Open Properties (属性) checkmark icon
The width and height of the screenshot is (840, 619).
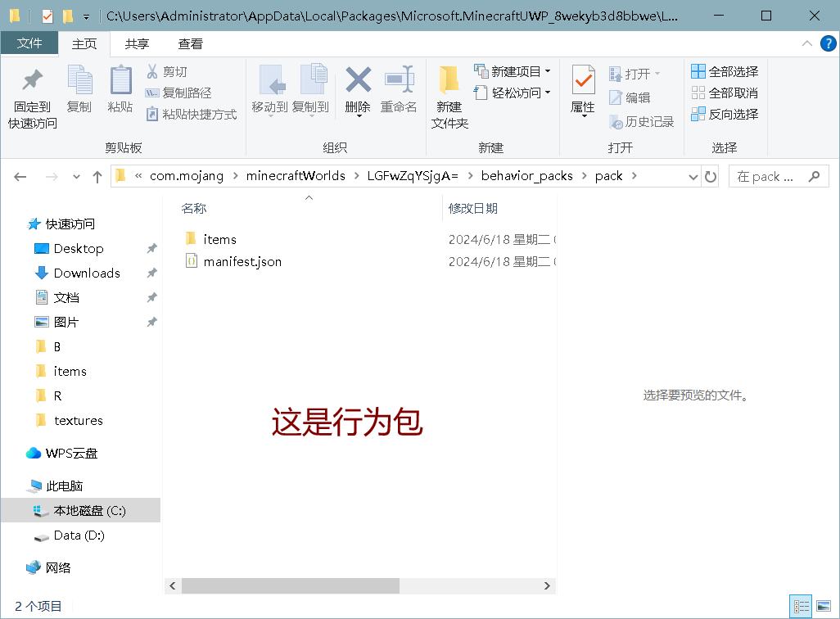tap(584, 80)
